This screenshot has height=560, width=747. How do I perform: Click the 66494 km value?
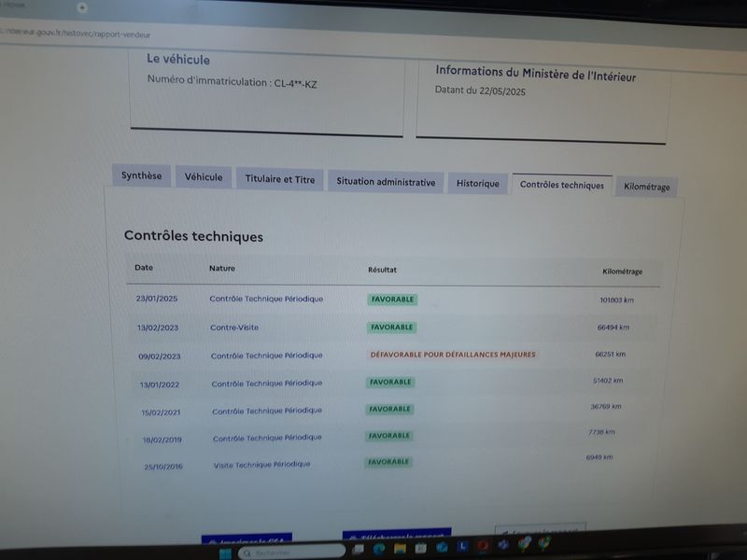(x=613, y=328)
